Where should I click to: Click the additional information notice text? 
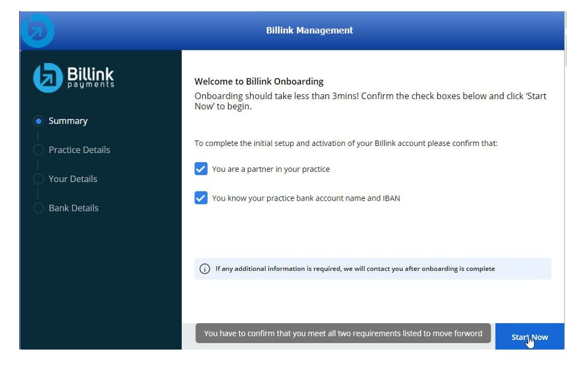[355, 269]
